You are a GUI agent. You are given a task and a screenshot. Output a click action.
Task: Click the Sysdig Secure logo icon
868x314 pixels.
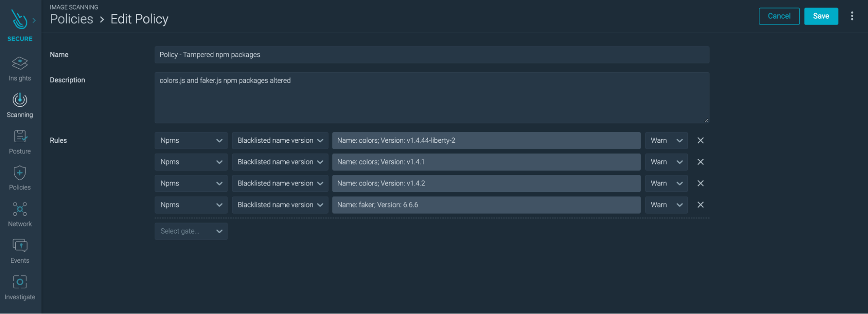[19, 20]
